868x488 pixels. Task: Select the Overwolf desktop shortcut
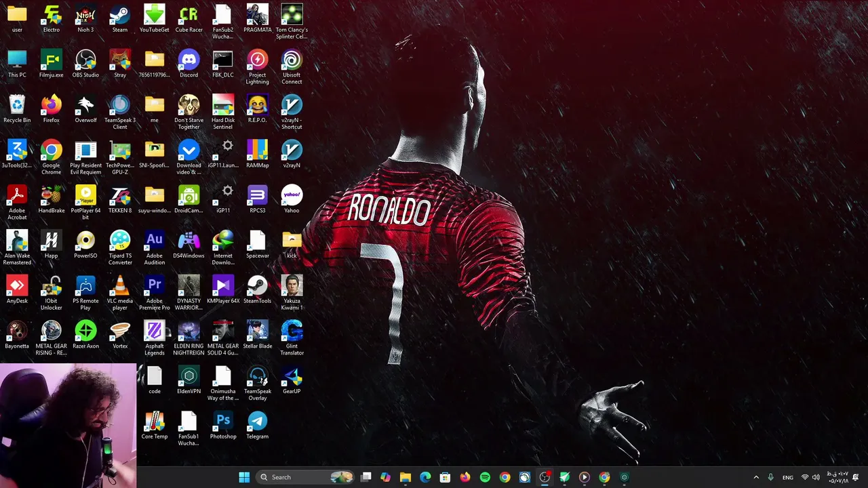(85, 109)
